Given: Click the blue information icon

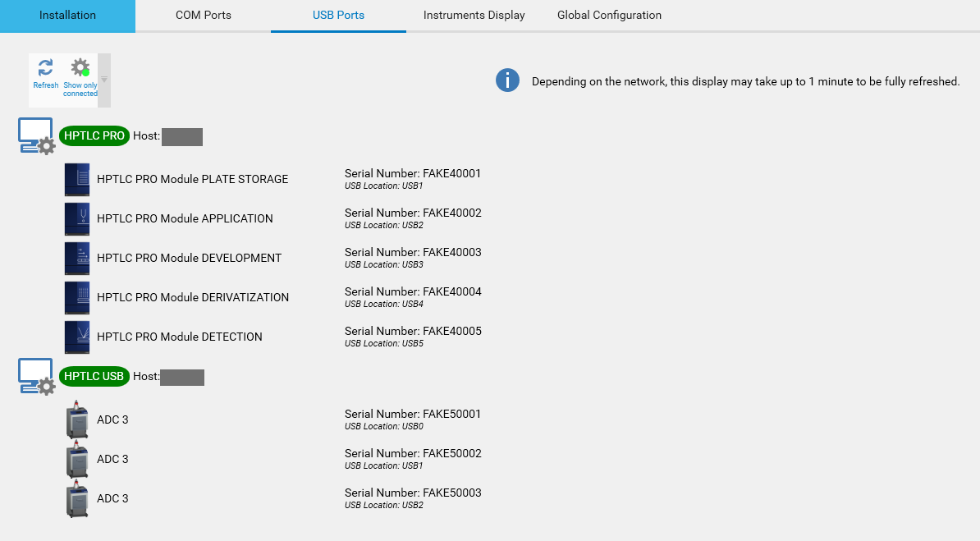Looking at the screenshot, I should click(x=507, y=80).
